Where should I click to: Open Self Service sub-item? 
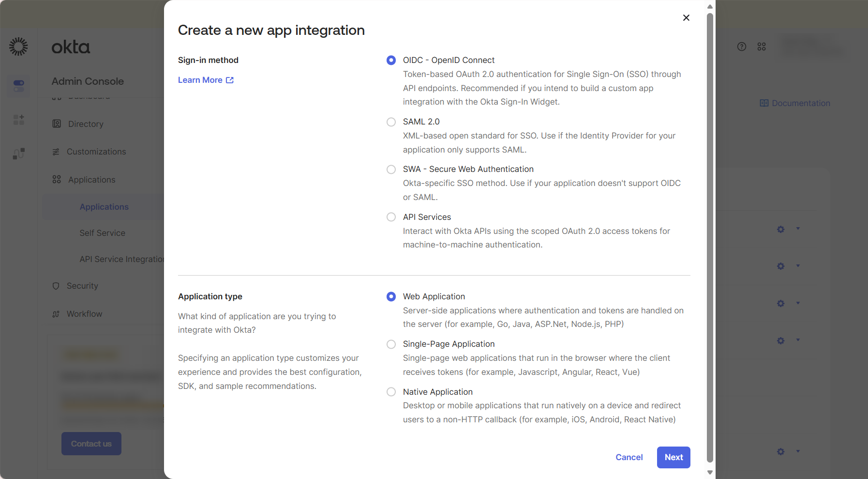point(102,233)
